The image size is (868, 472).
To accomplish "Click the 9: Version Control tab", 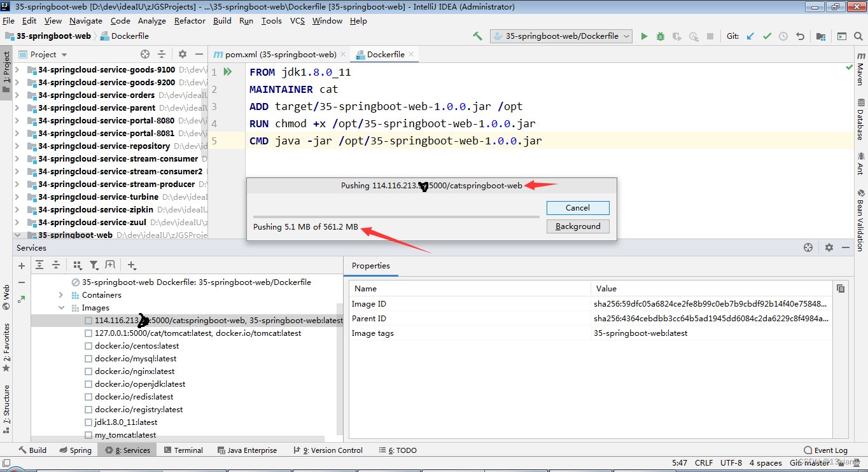I will pyautogui.click(x=328, y=450).
